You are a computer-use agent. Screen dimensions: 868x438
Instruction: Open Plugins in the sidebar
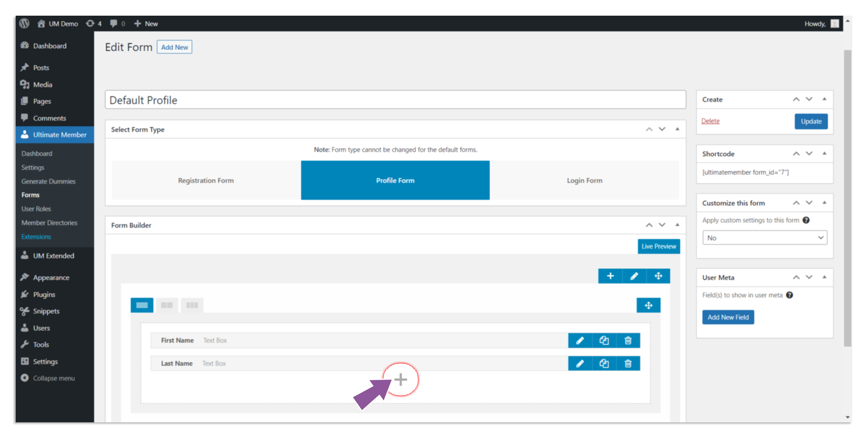pyautogui.click(x=44, y=294)
